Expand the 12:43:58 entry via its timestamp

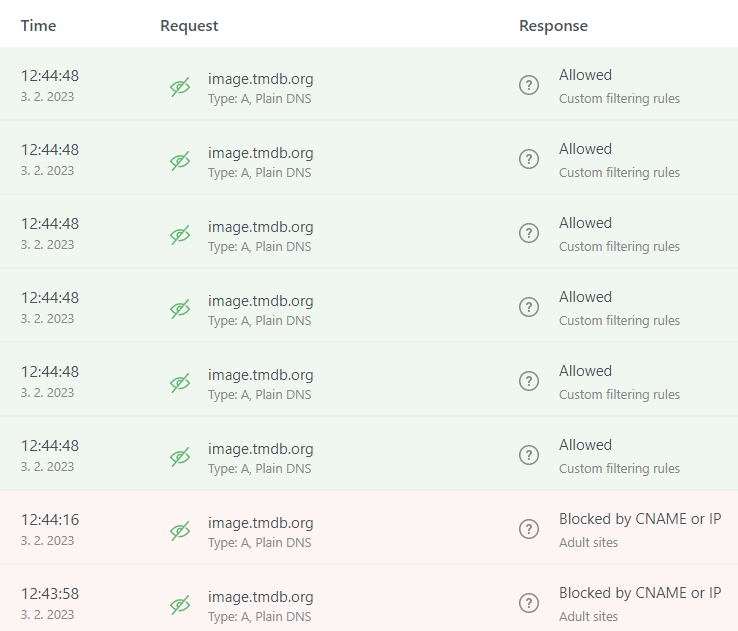click(x=50, y=594)
